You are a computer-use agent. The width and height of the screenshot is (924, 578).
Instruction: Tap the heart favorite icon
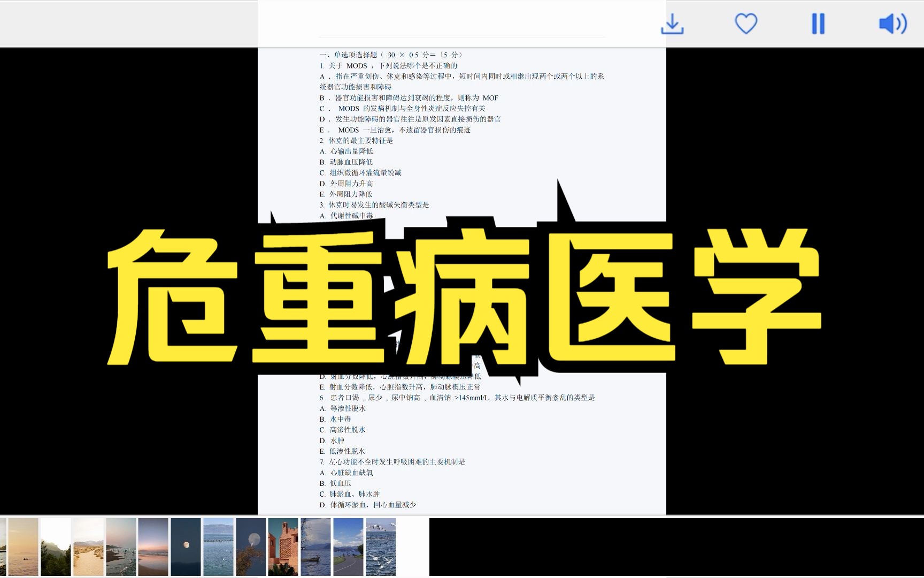coord(746,24)
